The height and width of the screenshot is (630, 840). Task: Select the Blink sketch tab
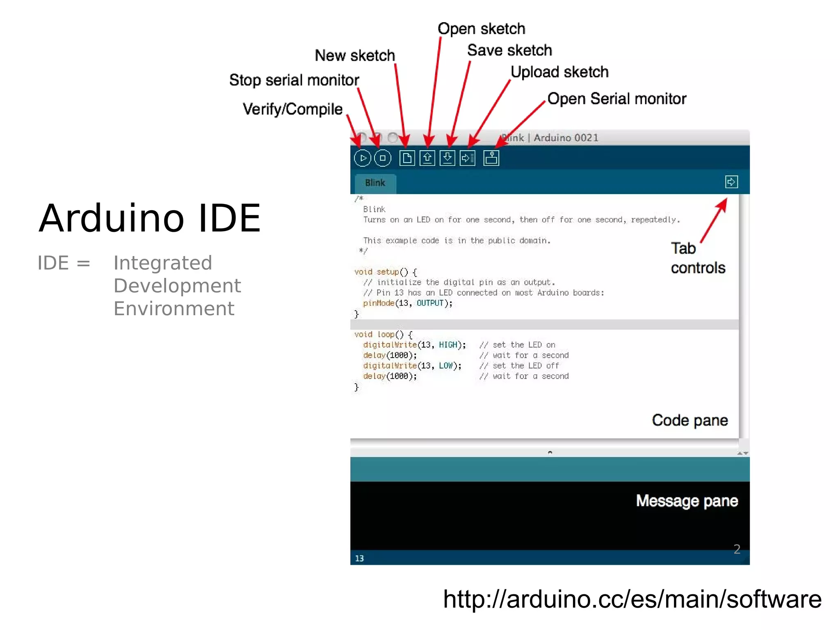point(375,183)
